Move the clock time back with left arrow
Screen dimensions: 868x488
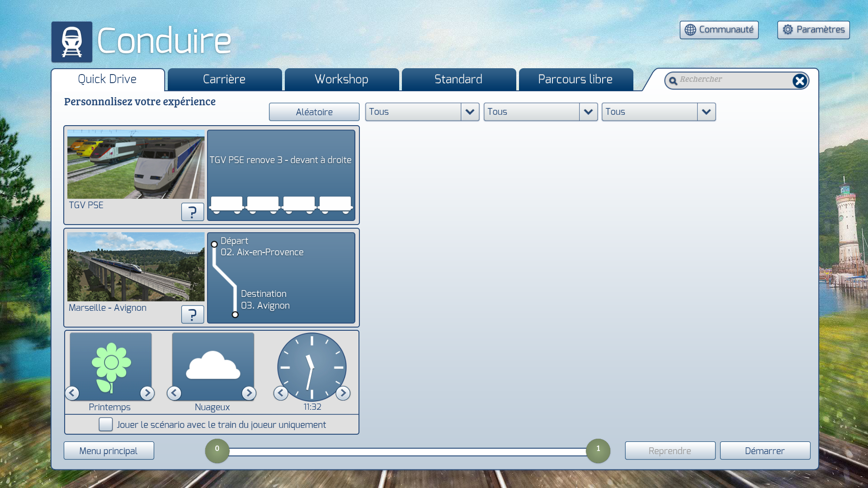[x=281, y=393]
